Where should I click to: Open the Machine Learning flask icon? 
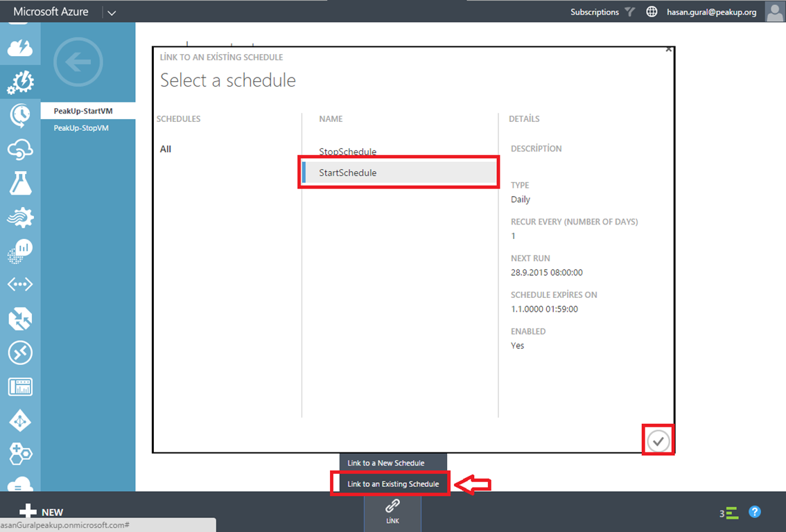(x=20, y=183)
